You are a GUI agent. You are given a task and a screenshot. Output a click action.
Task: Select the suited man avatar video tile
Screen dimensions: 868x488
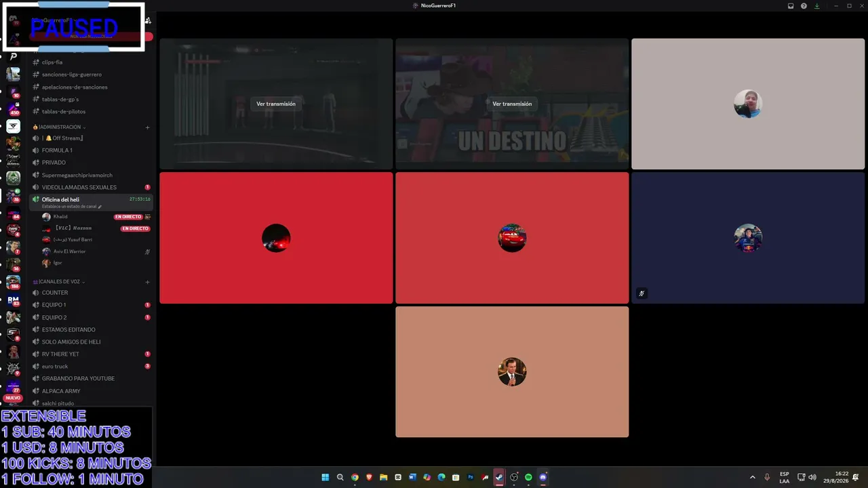tap(512, 372)
